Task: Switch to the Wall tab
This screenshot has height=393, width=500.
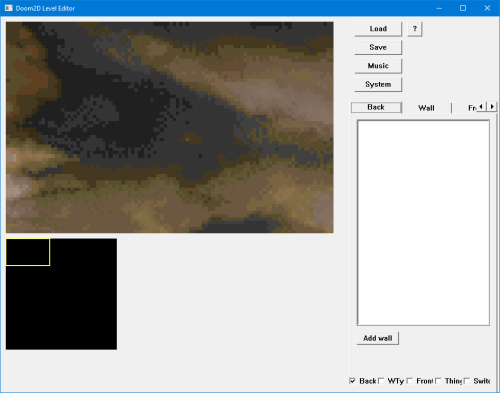Action: [x=426, y=108]
